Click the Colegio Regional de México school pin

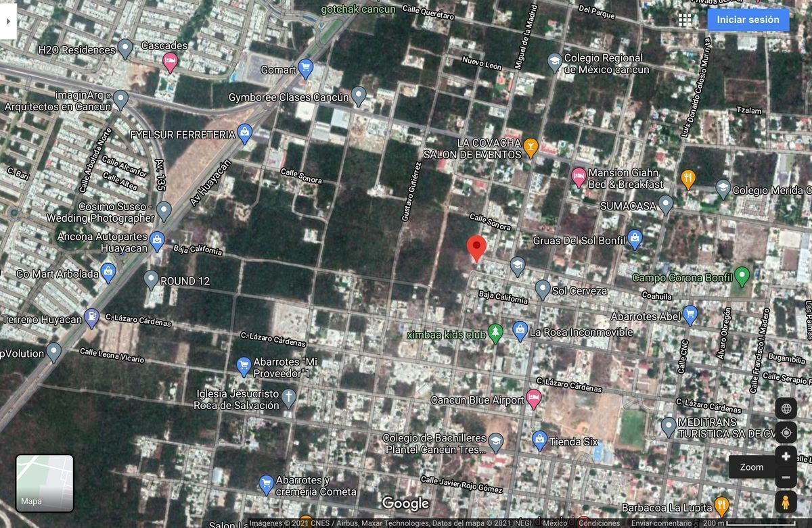(555, 63)
